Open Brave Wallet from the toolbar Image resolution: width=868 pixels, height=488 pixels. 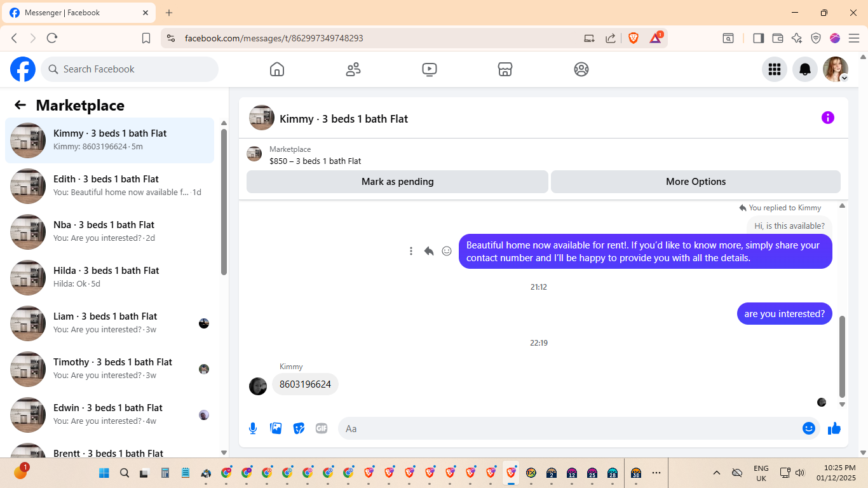click(778, 38)
